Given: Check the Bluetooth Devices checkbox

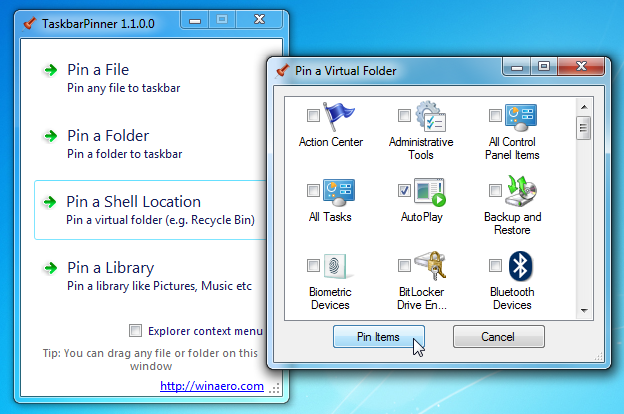Looking at the screenshot, I should [x=495, y=265].
